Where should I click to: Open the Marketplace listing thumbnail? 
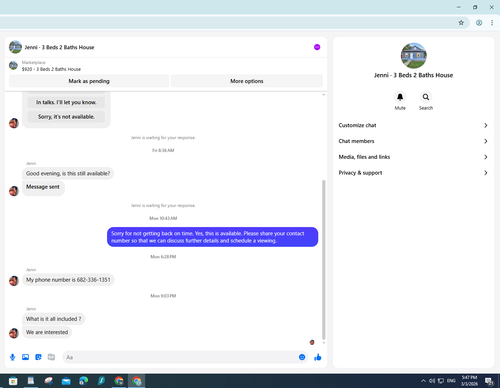(13, 66)
